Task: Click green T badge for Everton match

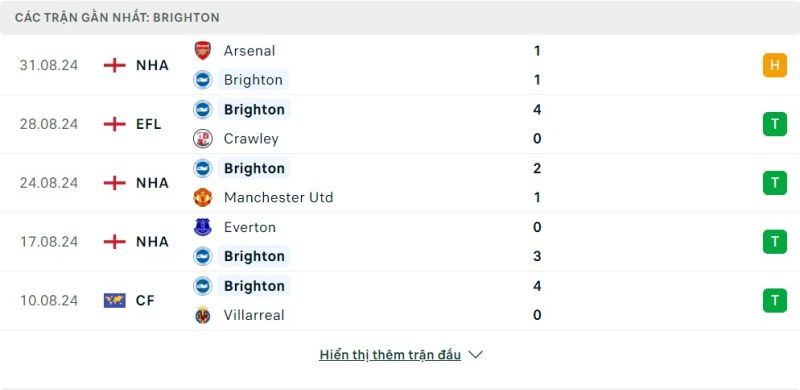Action: [x=774, y=241]
